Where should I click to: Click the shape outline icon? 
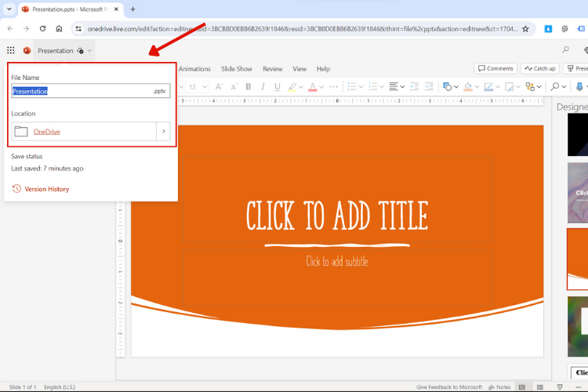tap(488, 87)
